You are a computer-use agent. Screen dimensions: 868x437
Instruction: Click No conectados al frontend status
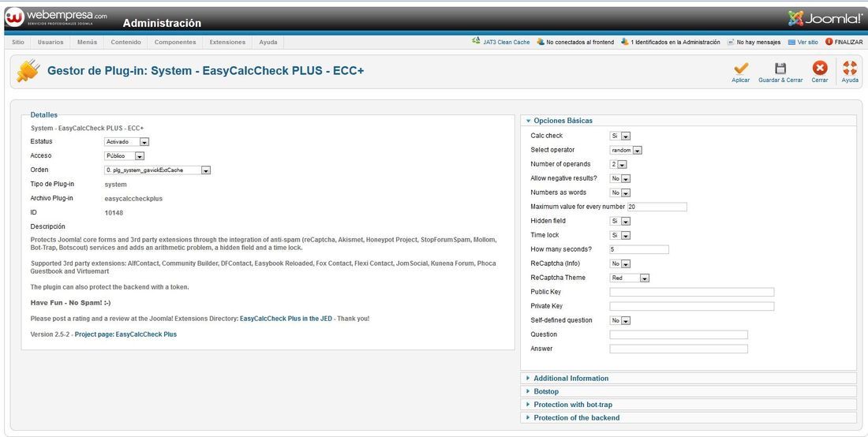click(x=575, y=42)
